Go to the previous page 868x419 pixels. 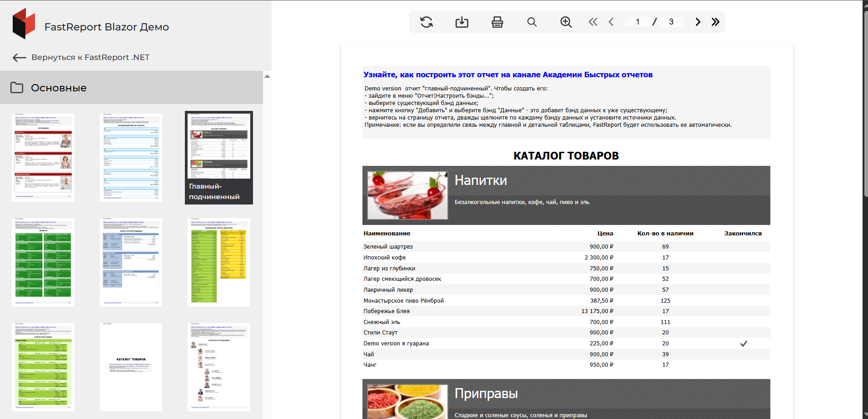611,22
